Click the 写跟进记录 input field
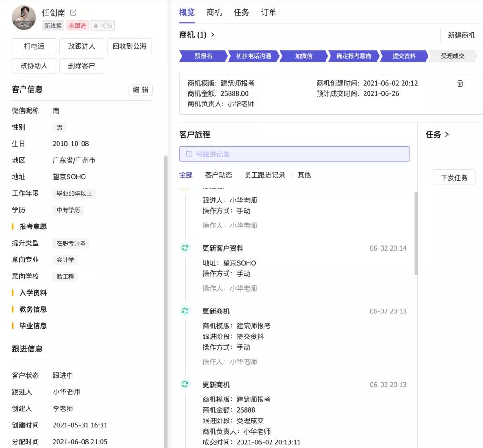 click(294, 154)
